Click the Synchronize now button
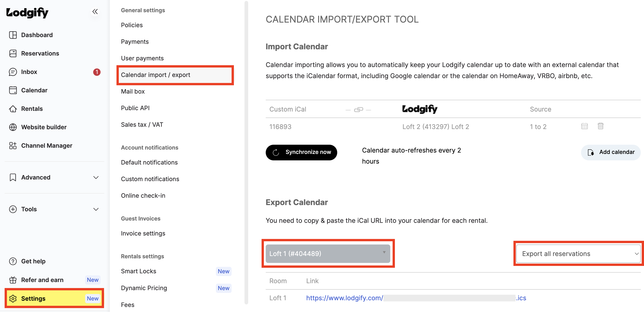 click(x=301, y=152)
